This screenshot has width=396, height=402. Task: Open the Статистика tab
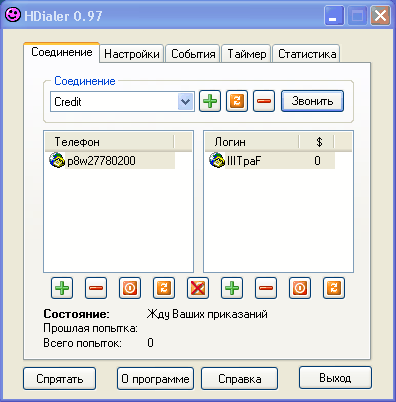click(307, 54)
